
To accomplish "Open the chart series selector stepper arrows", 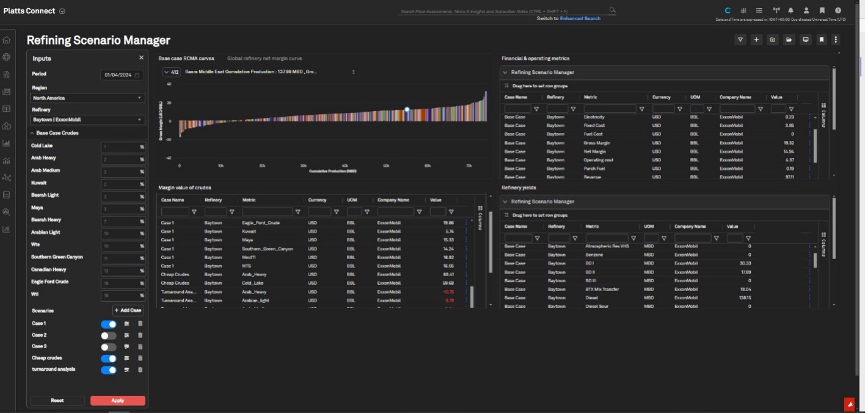I will click(x=353, y=72).
